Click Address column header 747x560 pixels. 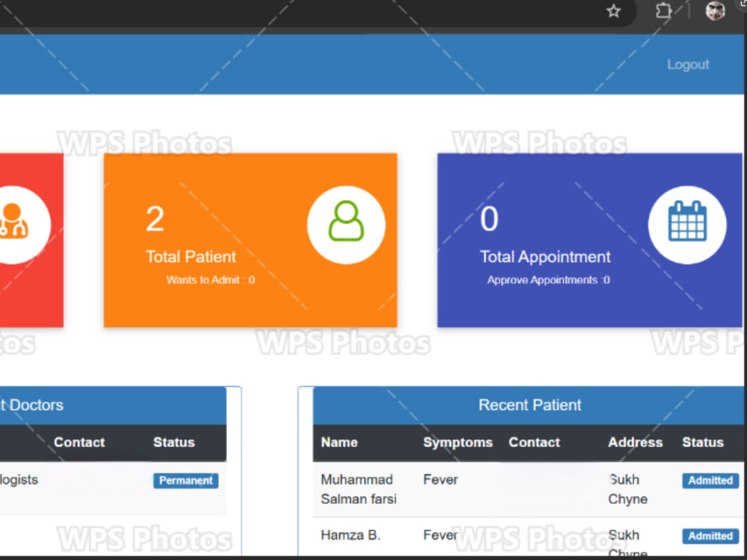[x=635, y=442]
